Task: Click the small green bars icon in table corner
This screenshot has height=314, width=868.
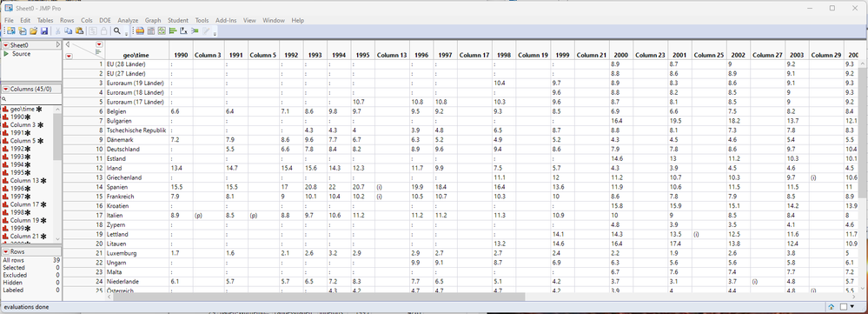Action: click(x=98, y=51)
